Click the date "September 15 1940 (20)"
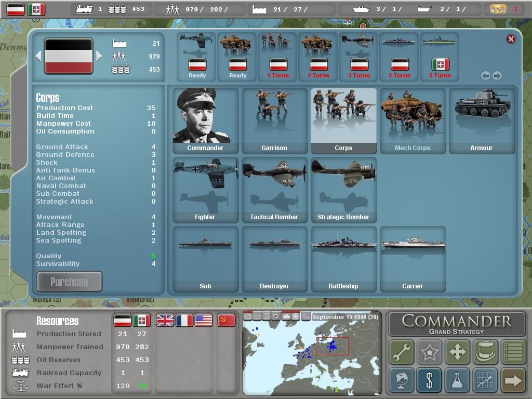The width and height of the screenshot is (532, 399). click(x=345, y=317)
